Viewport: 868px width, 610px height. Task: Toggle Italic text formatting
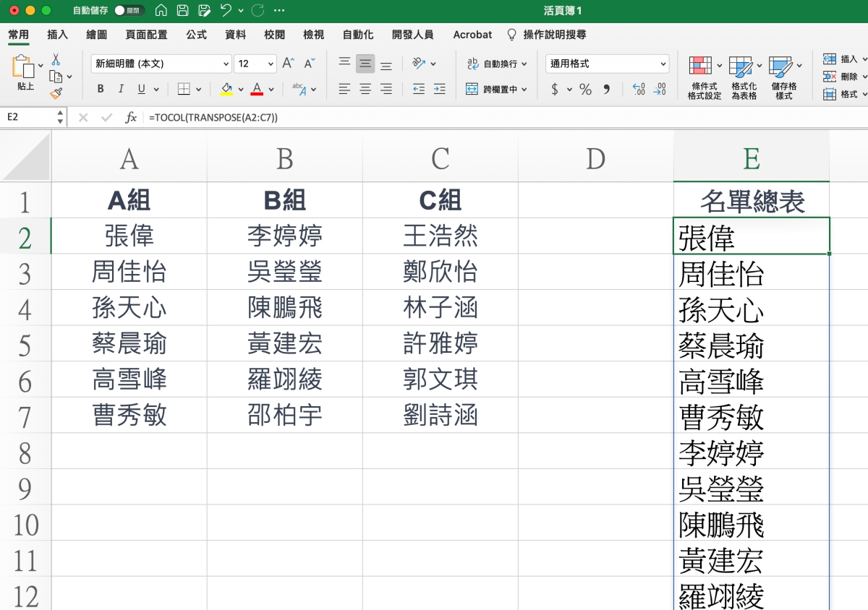[121, 90]
